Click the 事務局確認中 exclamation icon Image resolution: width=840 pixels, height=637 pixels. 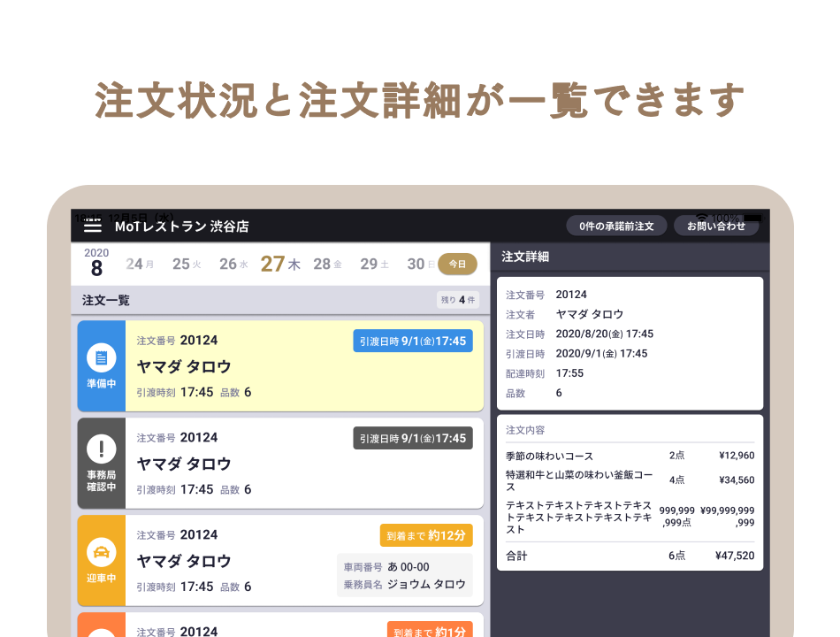102,449
